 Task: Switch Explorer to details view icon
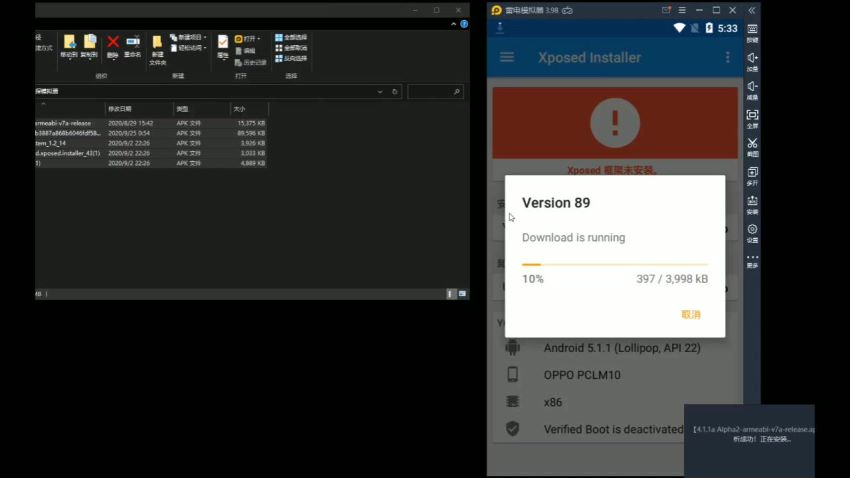coord(450,294)
